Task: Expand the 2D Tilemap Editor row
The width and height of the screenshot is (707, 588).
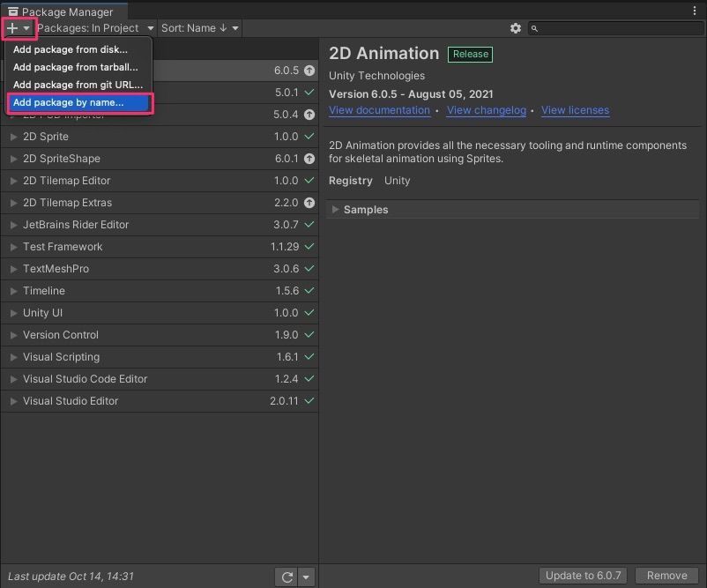Action: [13, 181]
